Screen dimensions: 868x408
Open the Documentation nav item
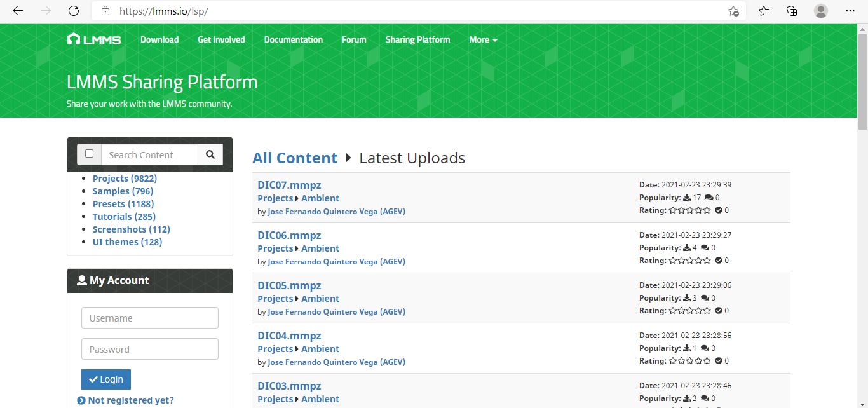[294, 39]
